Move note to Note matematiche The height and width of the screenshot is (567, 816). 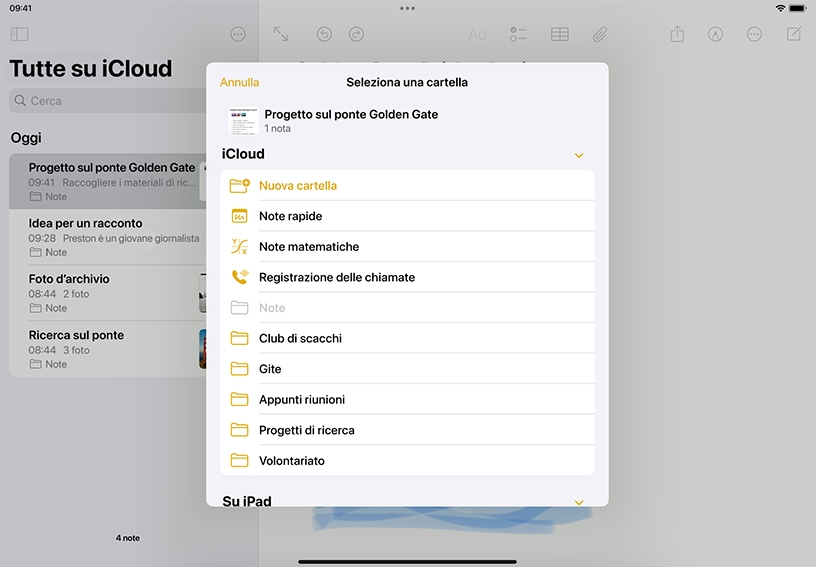tap(407, 247)
